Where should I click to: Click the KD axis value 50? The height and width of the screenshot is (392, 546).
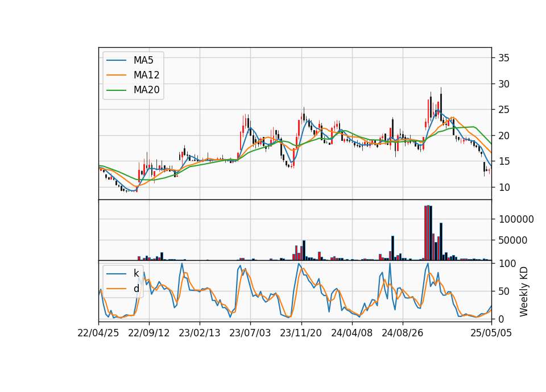tap(503, 291)
